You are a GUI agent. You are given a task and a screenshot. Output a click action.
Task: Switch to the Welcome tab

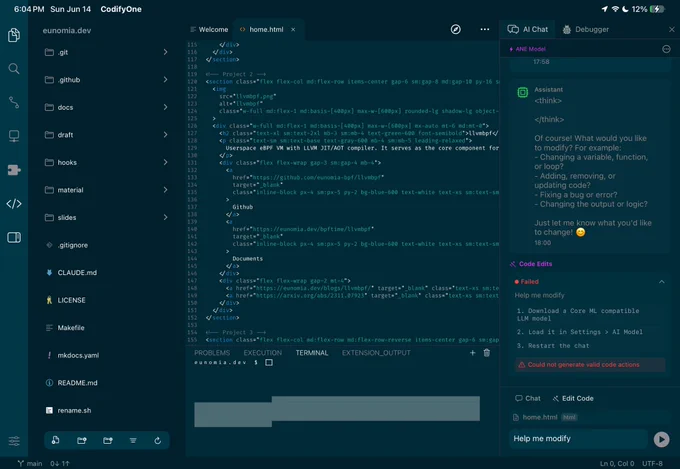[209, 30]
